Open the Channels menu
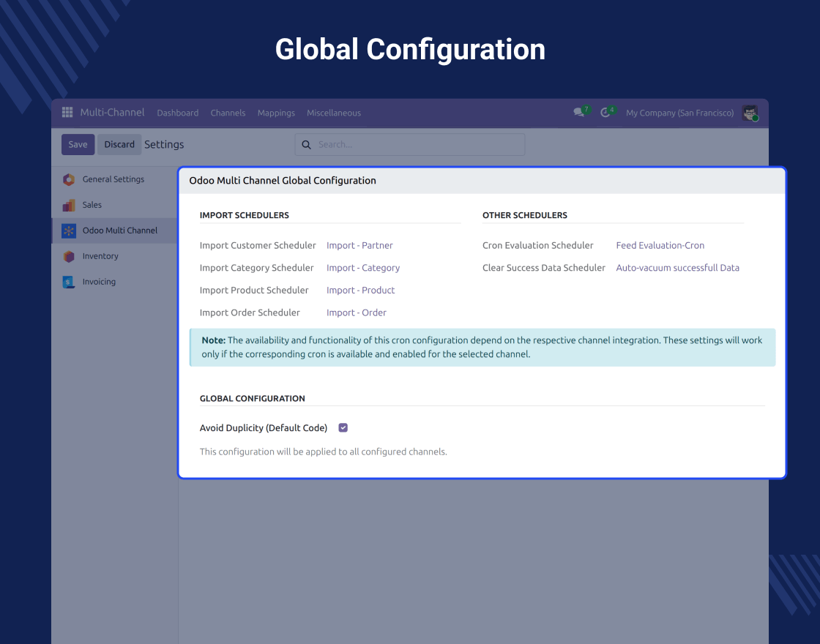The width and height of the screenshot is (820, 644). (228, 113)
